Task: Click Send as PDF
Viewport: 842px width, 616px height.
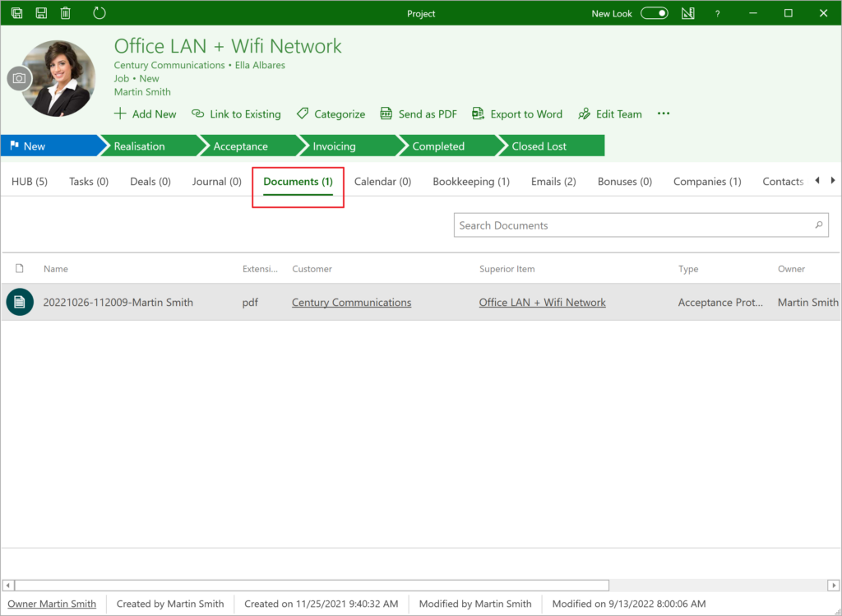Action: pyautogui.click(x=419, y=113)
